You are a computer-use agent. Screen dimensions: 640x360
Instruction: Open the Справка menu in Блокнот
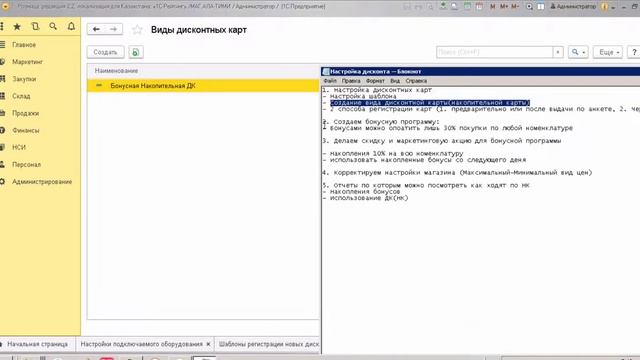[416, 81]
